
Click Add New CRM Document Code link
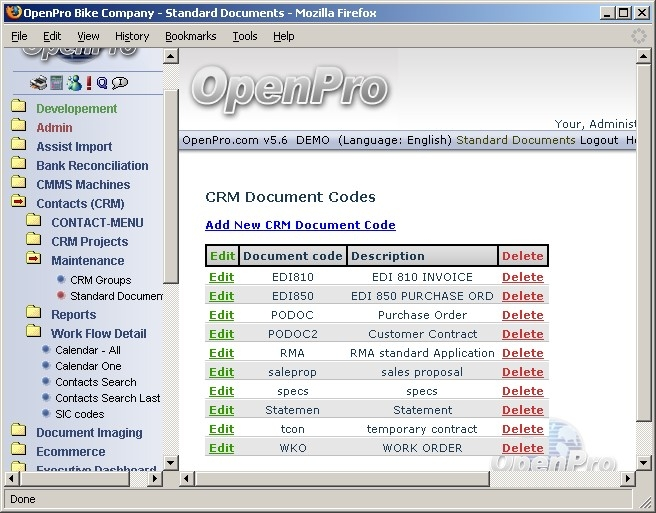(x=300, y=225)
